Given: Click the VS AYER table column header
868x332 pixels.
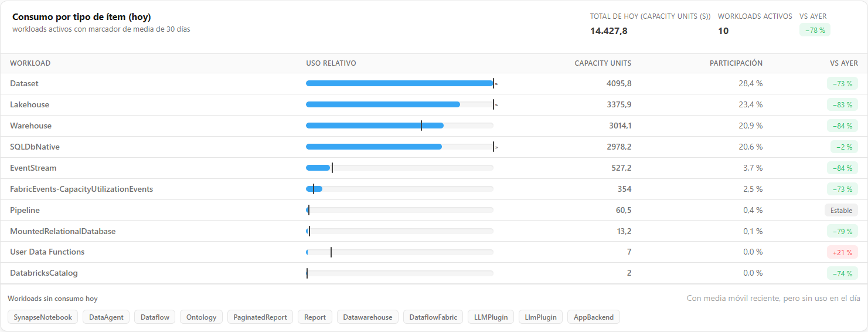Looking at the screenshot, I should pos(843,63).
